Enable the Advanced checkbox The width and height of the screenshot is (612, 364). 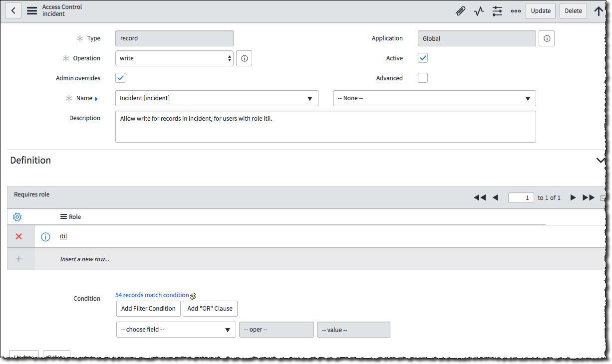tap(423, 78)
